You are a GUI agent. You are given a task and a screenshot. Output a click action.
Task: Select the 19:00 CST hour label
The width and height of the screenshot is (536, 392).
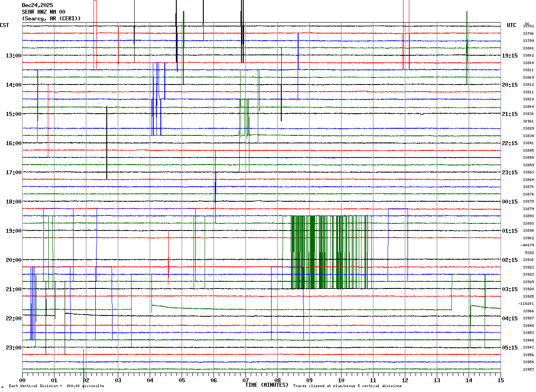13,231
